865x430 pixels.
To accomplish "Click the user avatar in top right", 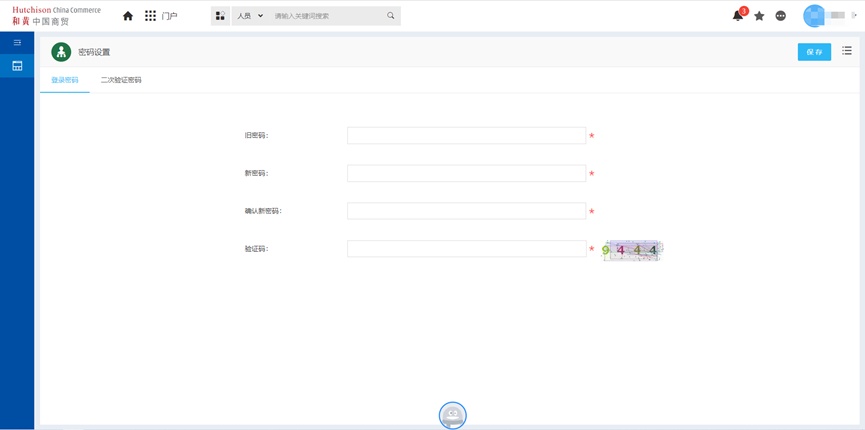I will tap(814, 16).
